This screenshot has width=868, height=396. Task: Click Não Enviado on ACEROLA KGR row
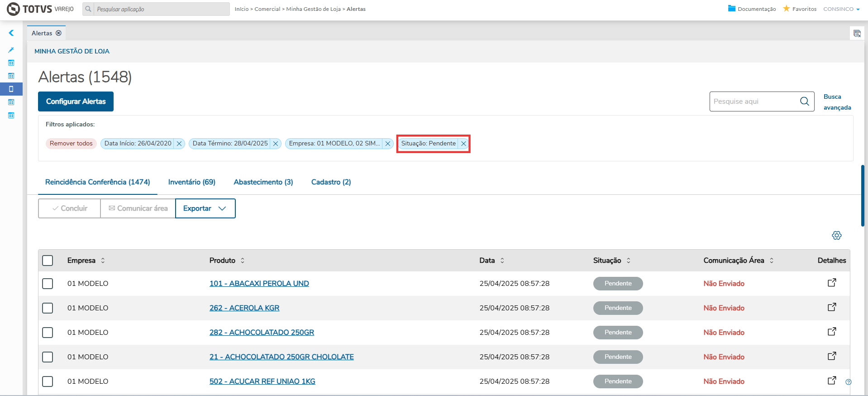(x=724, y=308)
